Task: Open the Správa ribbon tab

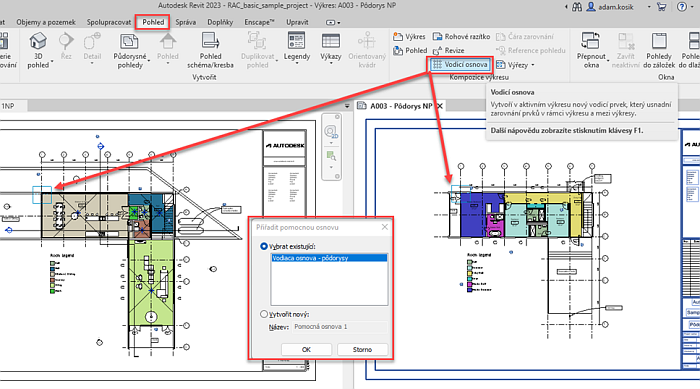Action: [x=185, y=22]
